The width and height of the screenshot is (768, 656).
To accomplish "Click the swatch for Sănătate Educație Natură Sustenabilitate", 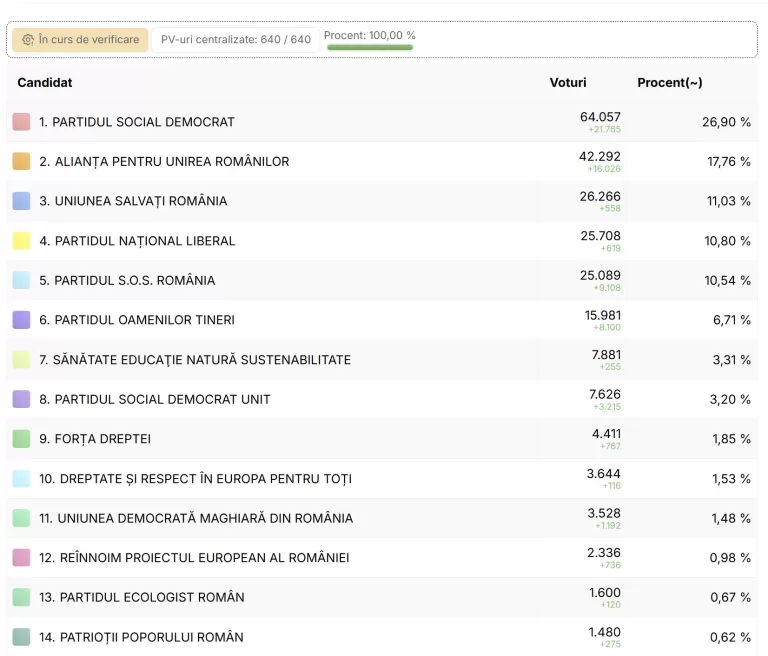I will pos(22,360).
